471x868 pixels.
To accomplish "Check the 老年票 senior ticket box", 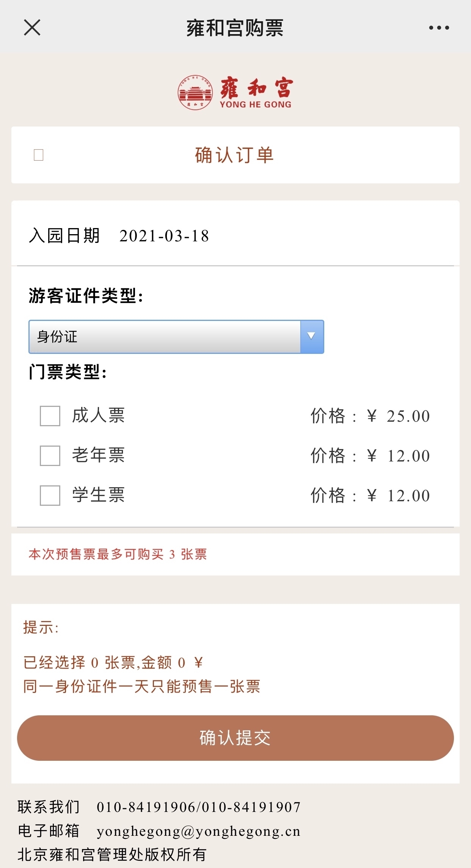I will click(x=50, y=455).
